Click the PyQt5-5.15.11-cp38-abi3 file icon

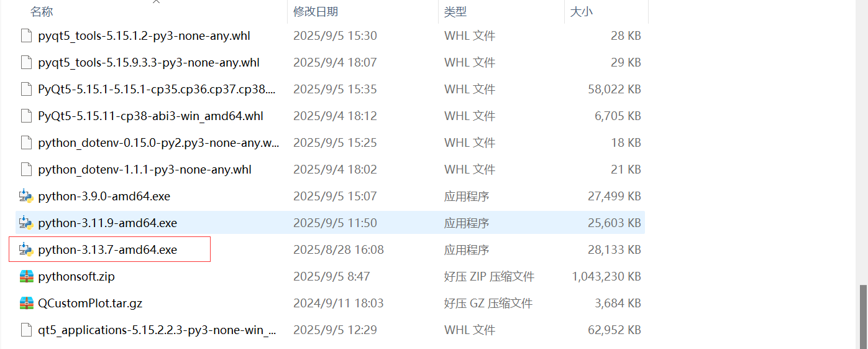pyautogui.click(x=25, y=116)
